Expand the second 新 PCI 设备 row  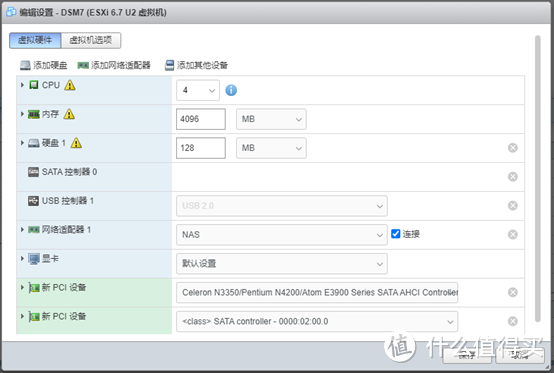(22, 316)
